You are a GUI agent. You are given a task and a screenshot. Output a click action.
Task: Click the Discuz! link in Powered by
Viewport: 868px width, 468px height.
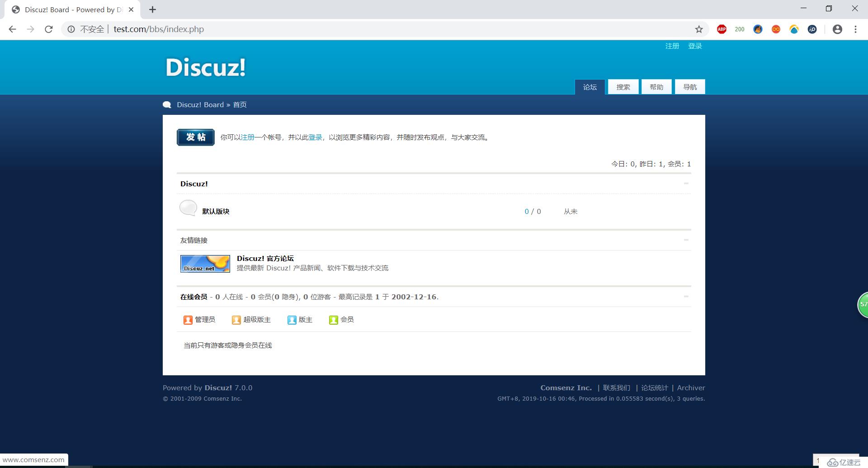[x=218, y=388]
